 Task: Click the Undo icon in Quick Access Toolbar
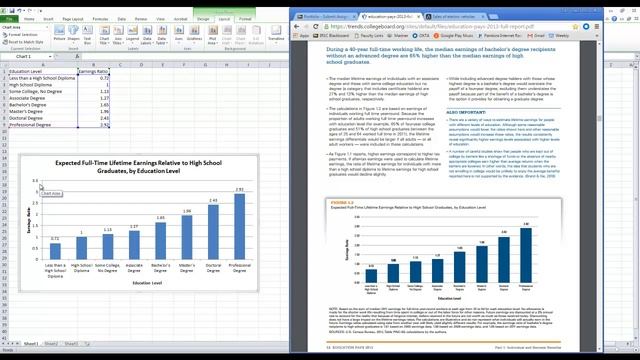19,11
